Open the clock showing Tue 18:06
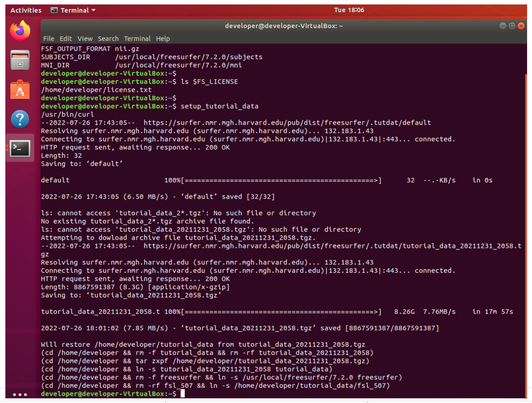Image resolution: width=532 pixels, height=403 pixels. [x=349, y=10]
